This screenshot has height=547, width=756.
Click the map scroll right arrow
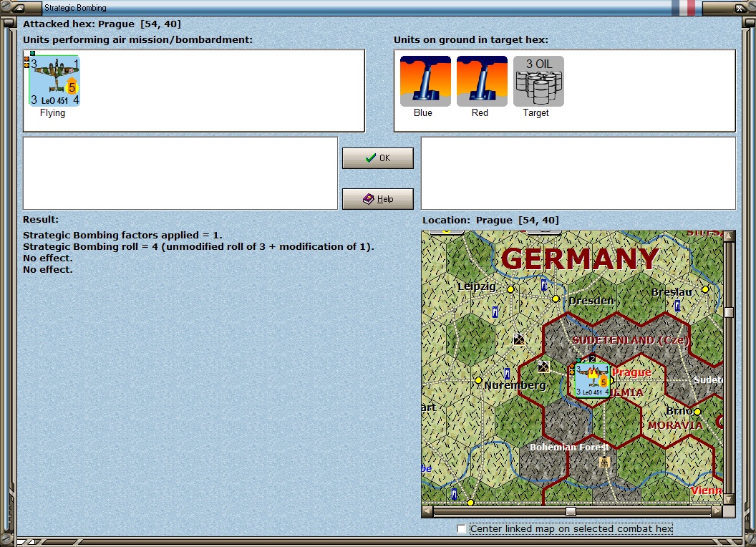(x=717, y=510)
